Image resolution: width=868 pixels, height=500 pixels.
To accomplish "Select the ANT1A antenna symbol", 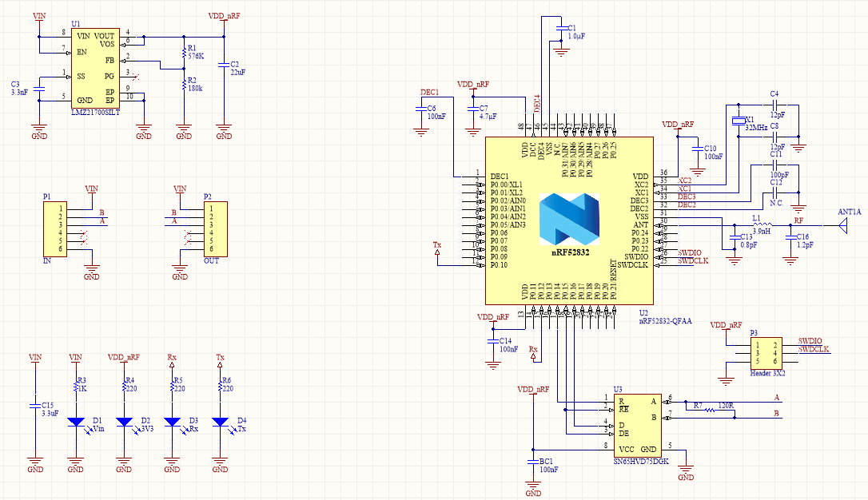I will click(842, 225).
